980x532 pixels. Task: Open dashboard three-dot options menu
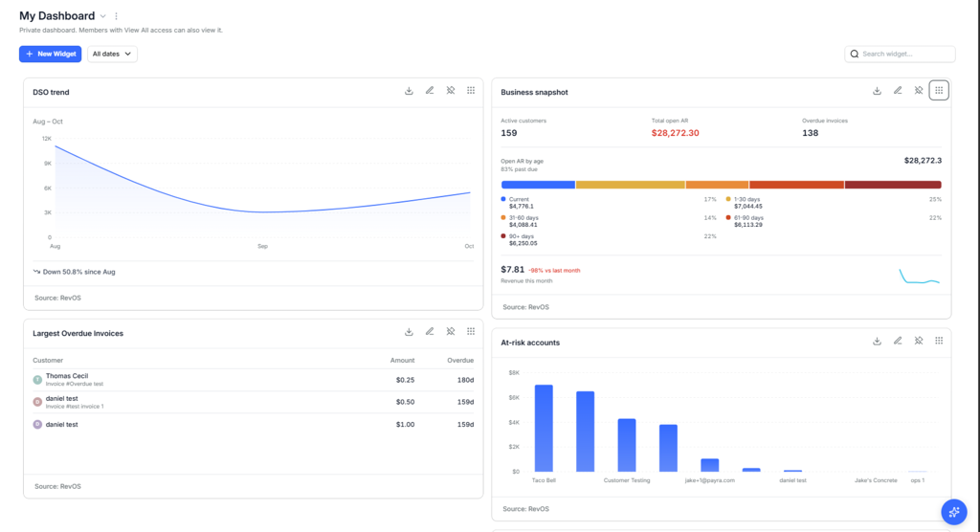pyautogui.click(x=116, y=16)
